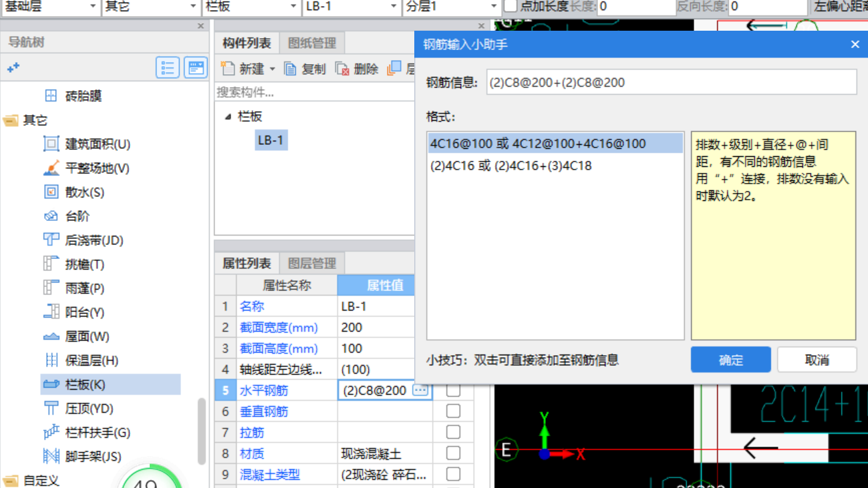868x488 pixels.
Task: Select the 散水(S) icon
Action: (51, 192)
